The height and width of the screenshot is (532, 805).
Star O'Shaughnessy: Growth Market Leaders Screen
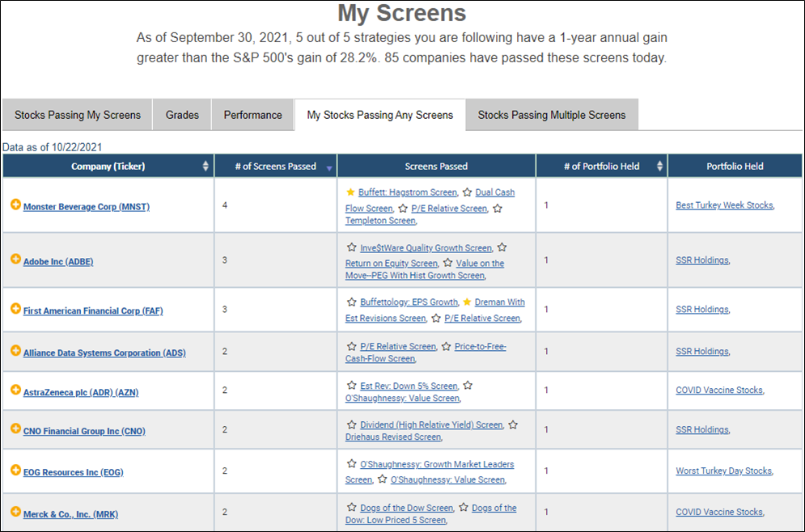click(x=352, y=464)
